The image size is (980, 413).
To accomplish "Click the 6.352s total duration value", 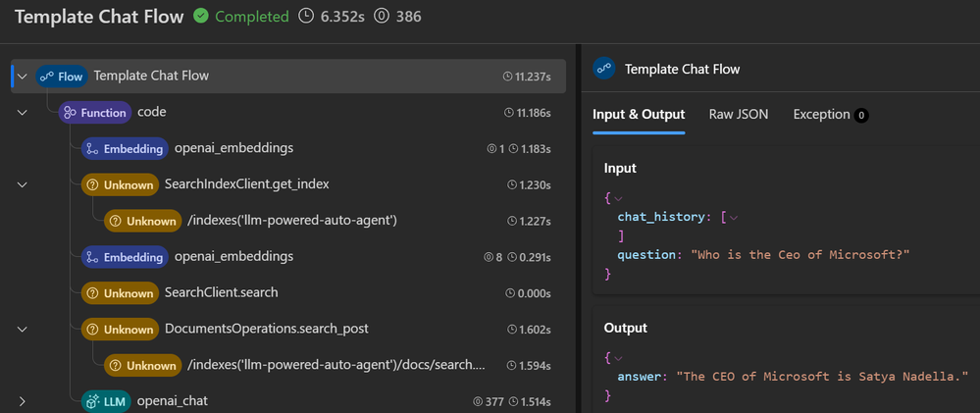I will tap(343, 17).
